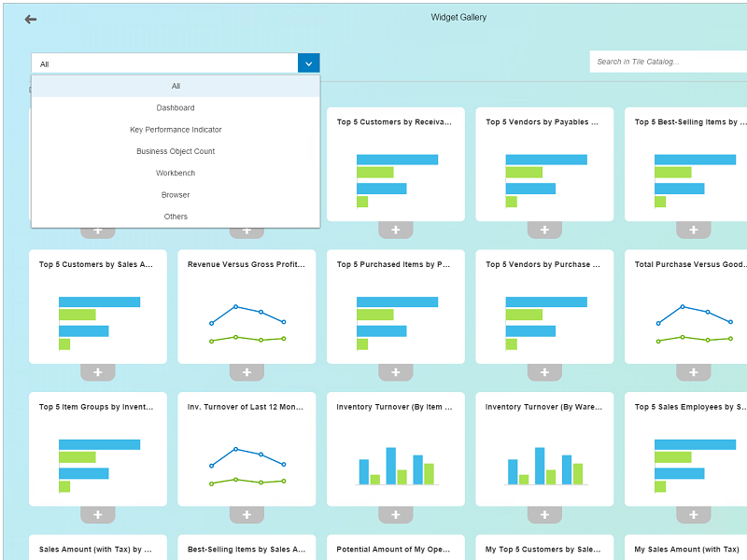Go back using the left arrow icon
Image resolution: width=747 pixels, height=560 pixels.
(x=31, y=19)
